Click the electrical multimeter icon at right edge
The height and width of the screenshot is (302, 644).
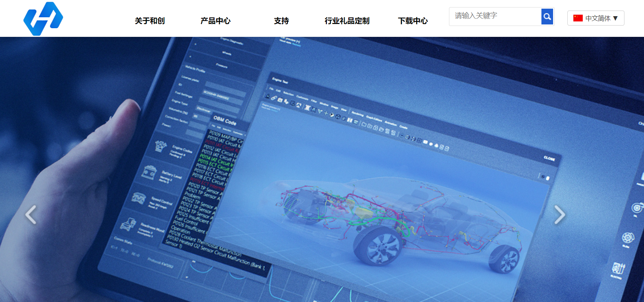(618, 269)
